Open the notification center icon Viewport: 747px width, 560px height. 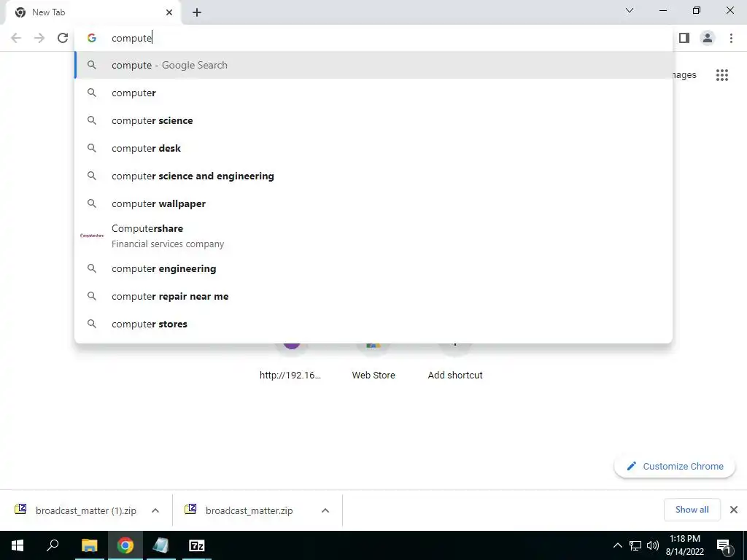724,545
